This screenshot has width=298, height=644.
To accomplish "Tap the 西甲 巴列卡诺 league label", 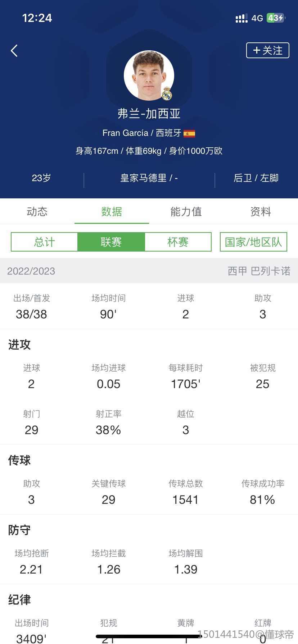I will point(259,271).
